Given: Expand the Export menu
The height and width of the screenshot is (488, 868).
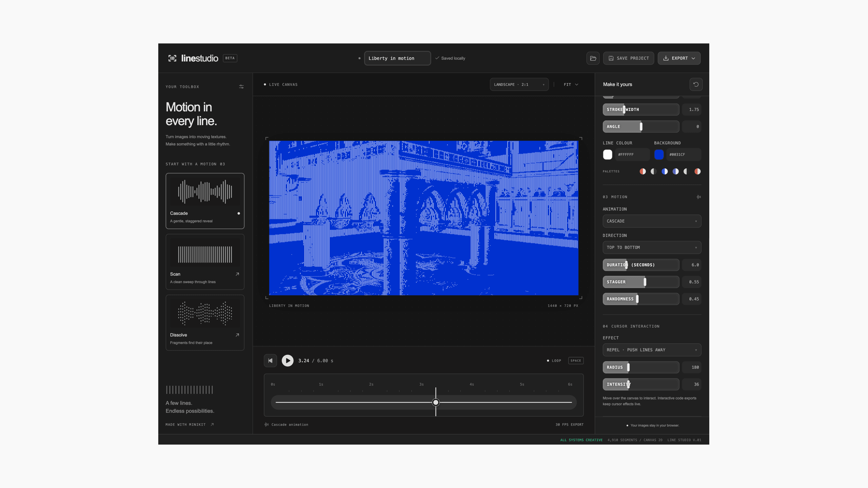Looking at the screenshot, I should pos(679,58).
